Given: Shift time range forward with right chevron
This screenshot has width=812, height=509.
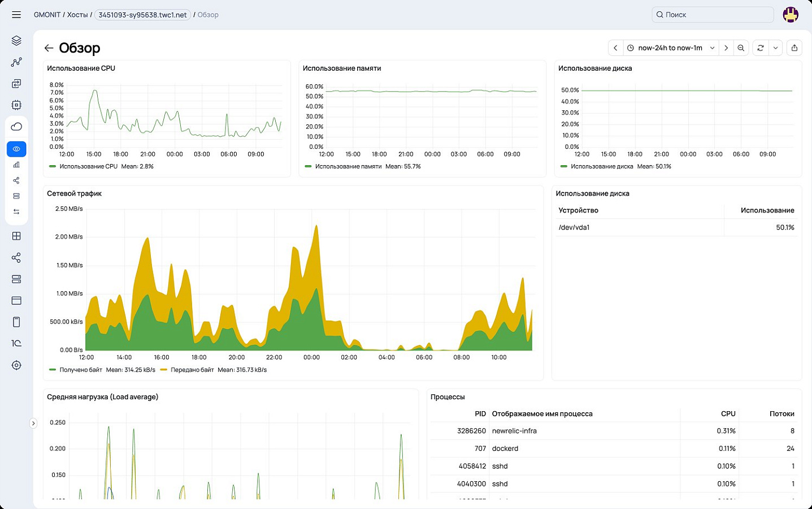Looking at the screenshot, I should pos(726,48).
